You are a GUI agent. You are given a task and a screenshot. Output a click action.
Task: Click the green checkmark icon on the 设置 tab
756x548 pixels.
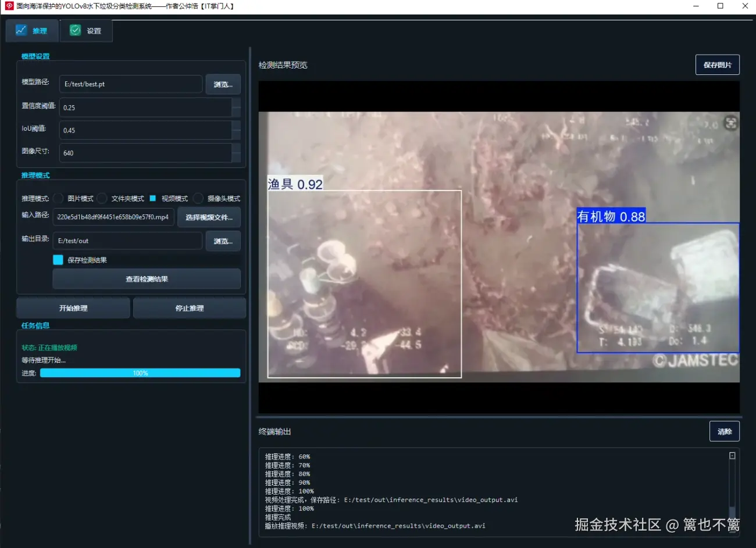point(74,30)
